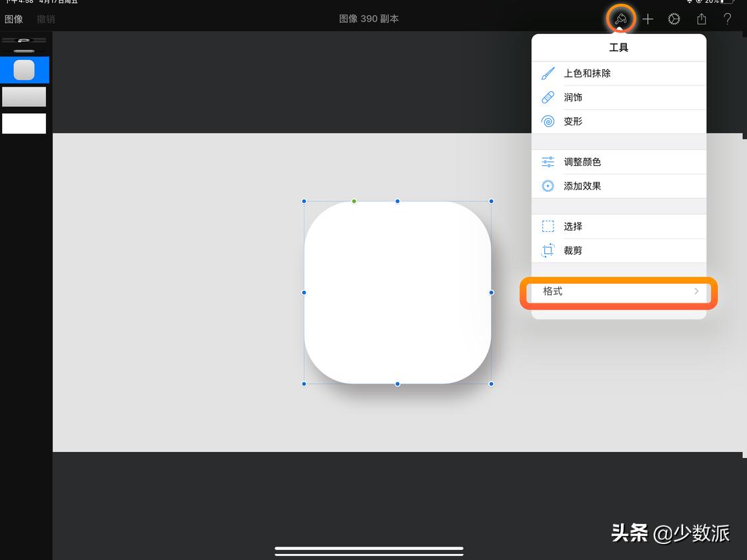Select the 选择 dashed-square icon

[548, 226]
